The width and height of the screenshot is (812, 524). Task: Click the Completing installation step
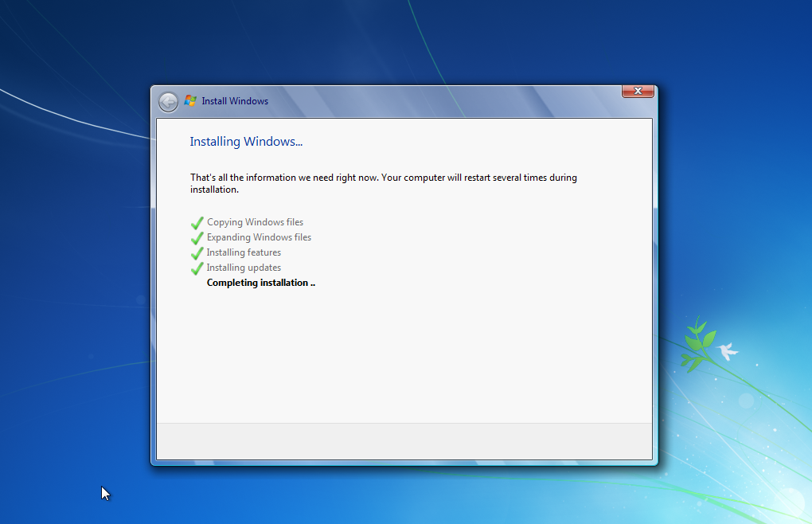pos(261,283)
